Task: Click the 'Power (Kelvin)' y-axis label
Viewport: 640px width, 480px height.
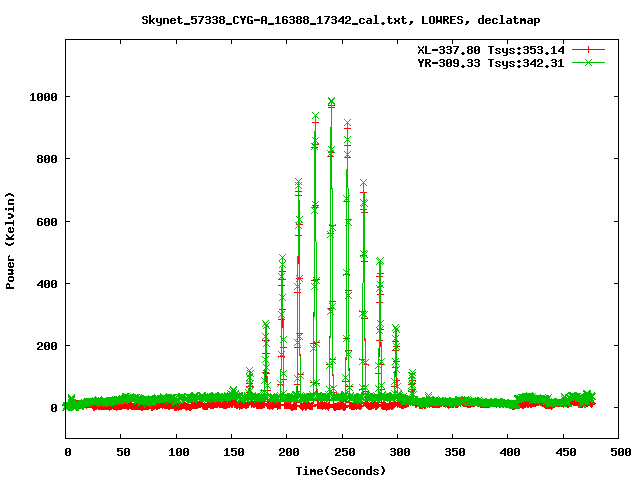Action: [x=10, y=241]
